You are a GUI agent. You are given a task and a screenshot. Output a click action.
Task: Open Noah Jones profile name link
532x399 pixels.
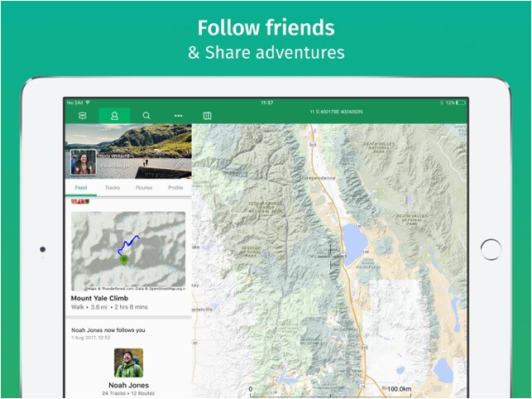[x=128, y=385]
